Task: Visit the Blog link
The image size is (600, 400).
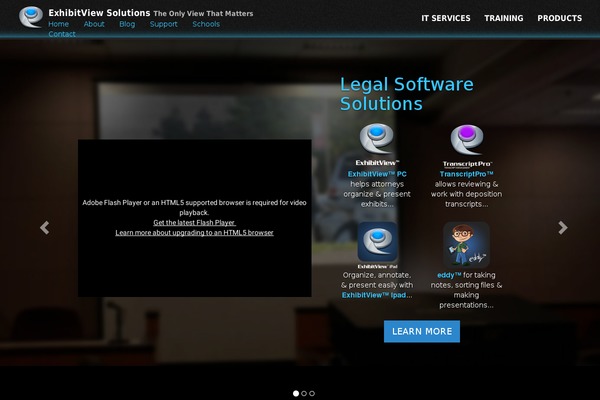Action: click(x=127, y=24)
